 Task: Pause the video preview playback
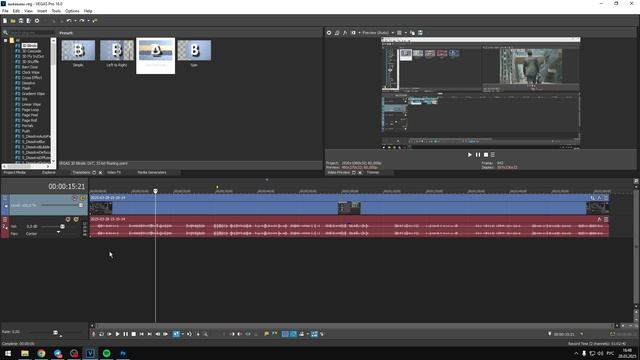[478, 155]
